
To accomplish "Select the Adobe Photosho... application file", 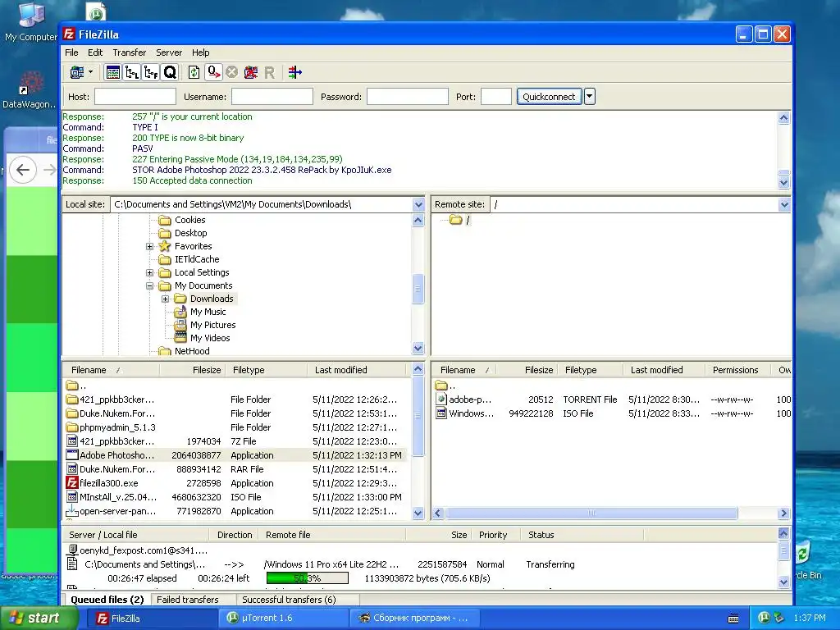I will [235, 455].
